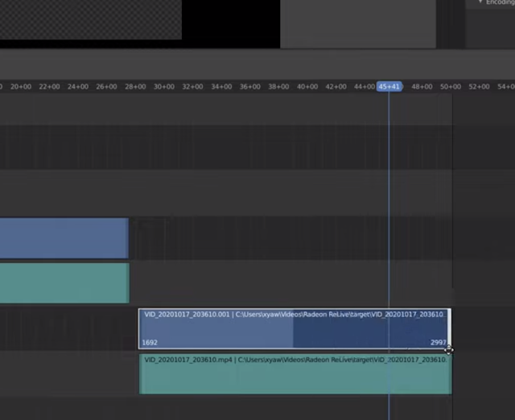Click the right handle of the .001 strip
This screenshot has width=515, height=420.
[x=449, y=329]
